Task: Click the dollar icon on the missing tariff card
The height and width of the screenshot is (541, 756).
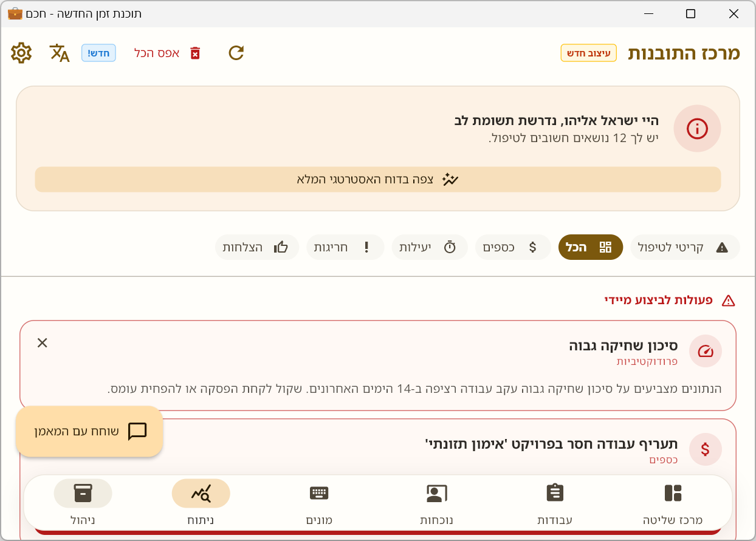Action: click(705, 449)
